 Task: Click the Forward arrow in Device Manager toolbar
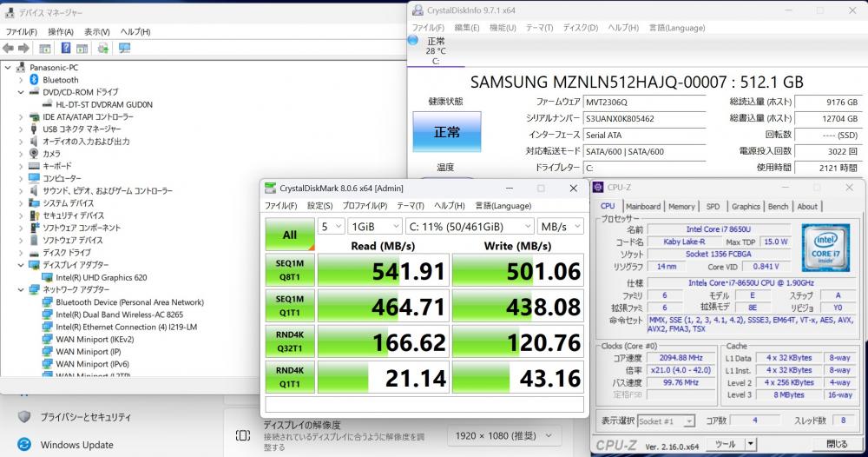click(x=23, y=49)
